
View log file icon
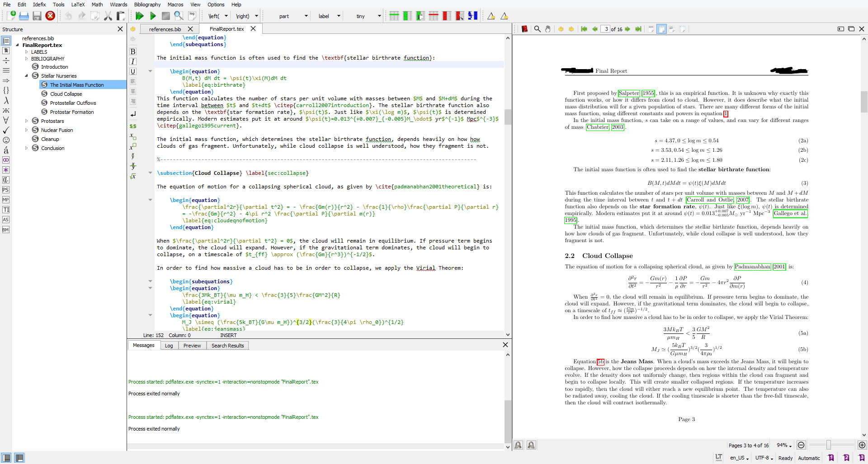coord(192,16)
